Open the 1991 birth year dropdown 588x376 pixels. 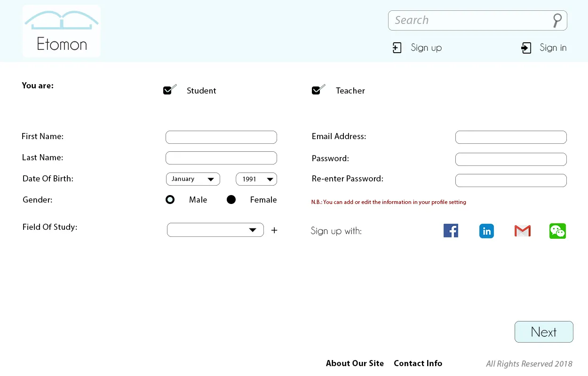pos(256,179)
